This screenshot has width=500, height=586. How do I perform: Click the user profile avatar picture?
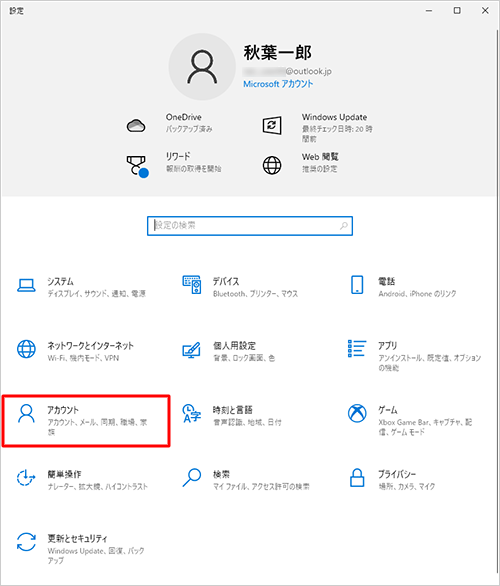[202, 67]
